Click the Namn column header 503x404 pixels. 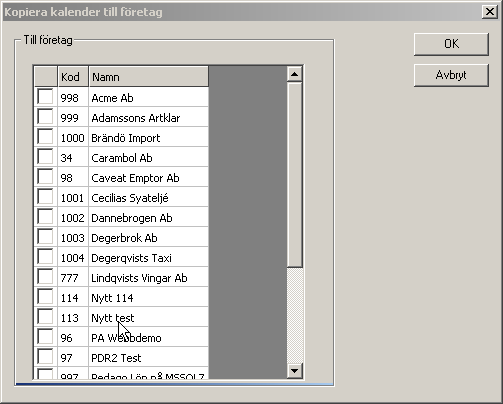coord(149,77)
